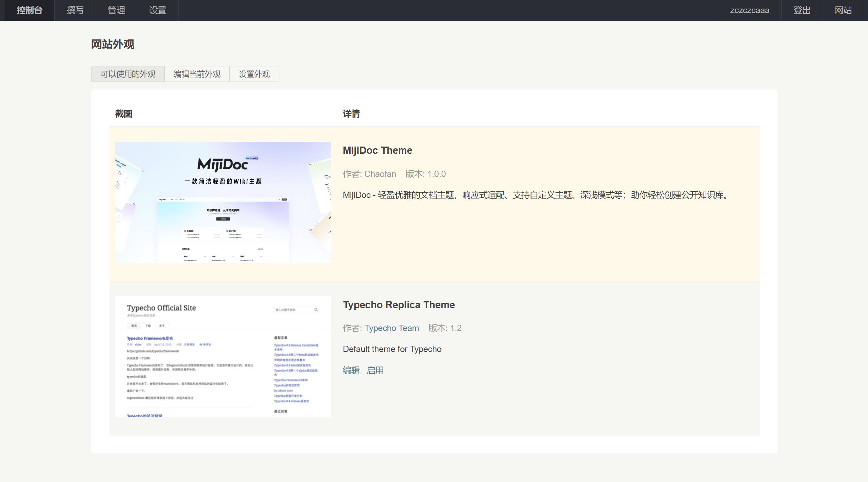Click the 截图 column header

coord(124,114)
